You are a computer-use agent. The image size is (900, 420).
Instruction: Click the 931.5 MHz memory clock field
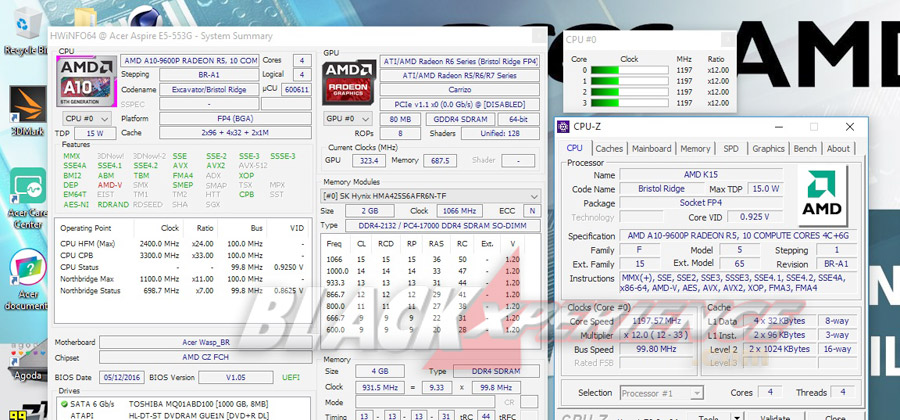(378, 387)
